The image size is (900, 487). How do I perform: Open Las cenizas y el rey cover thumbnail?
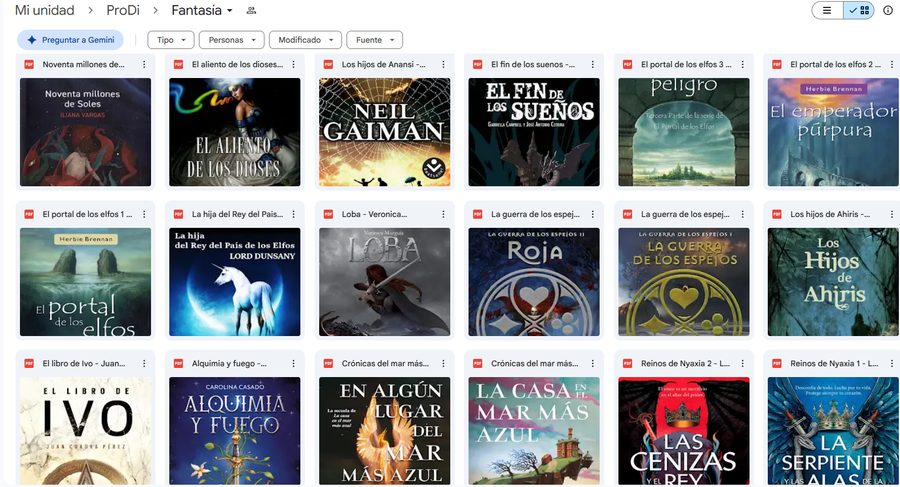(684, 431)
